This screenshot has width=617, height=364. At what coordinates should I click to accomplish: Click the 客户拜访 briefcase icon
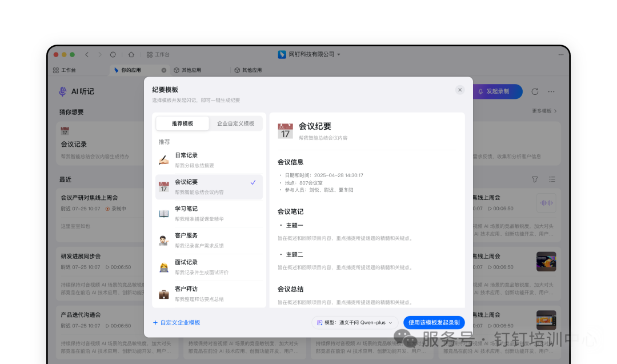pos(164,294)
